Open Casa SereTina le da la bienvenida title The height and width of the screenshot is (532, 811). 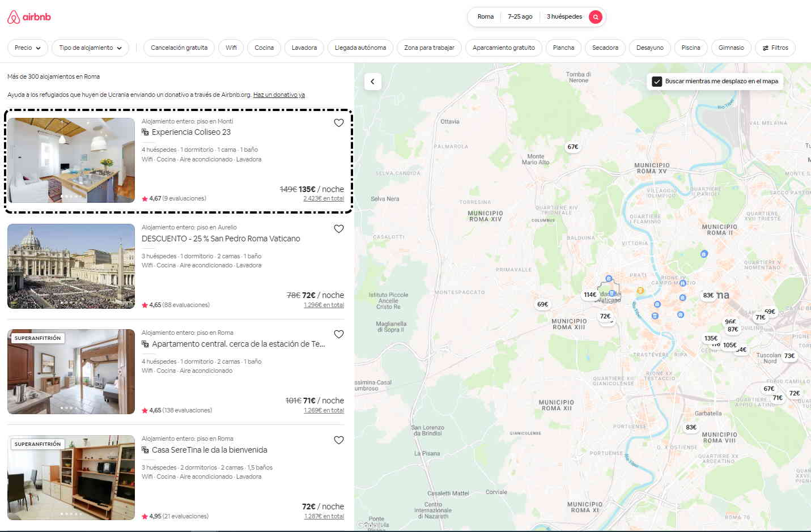[x=210, y=450]
